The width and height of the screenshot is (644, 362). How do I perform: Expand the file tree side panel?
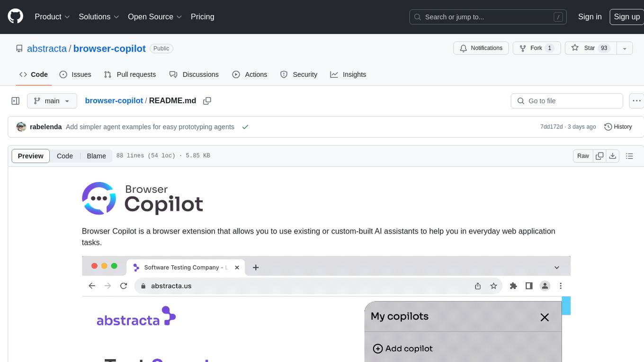click(x=15, y=101)
